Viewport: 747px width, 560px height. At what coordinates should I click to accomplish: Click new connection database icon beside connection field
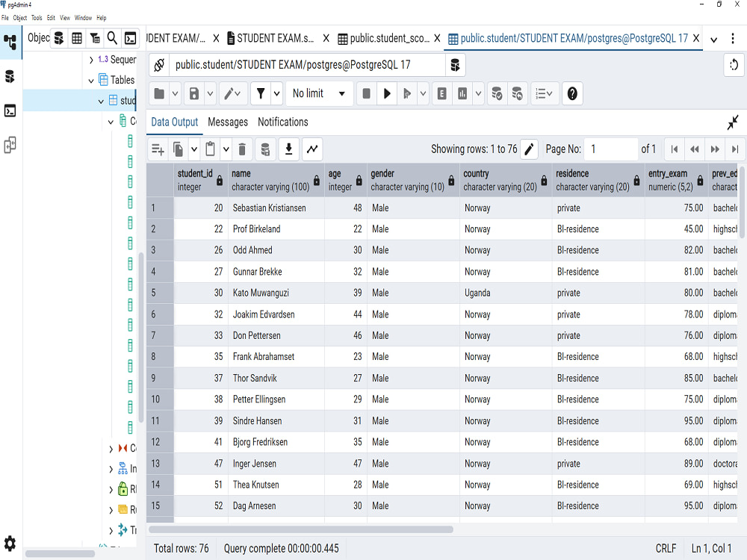[456, 65]
